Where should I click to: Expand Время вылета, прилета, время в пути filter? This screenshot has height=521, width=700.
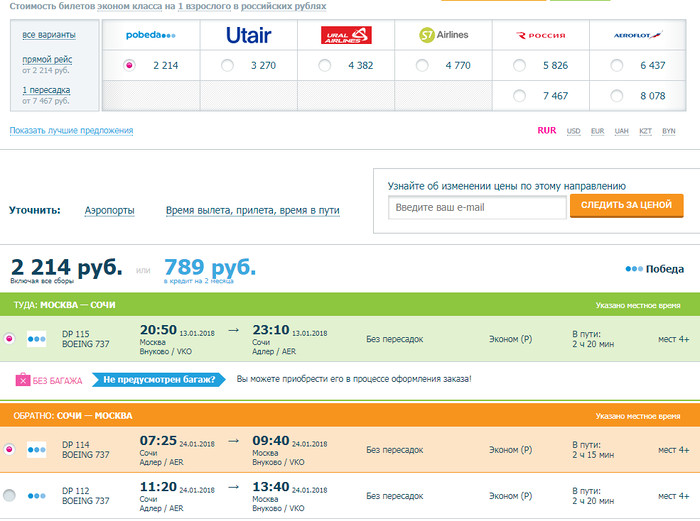253,210
